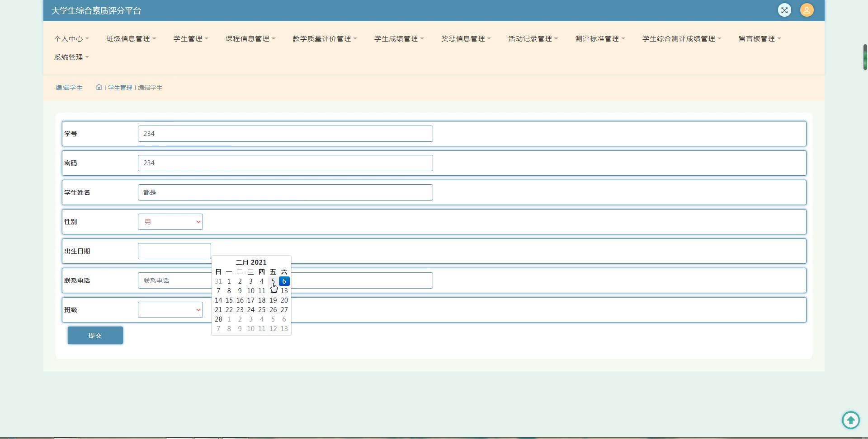Open the 班级信息管理 menu

[x=131, y=38]
